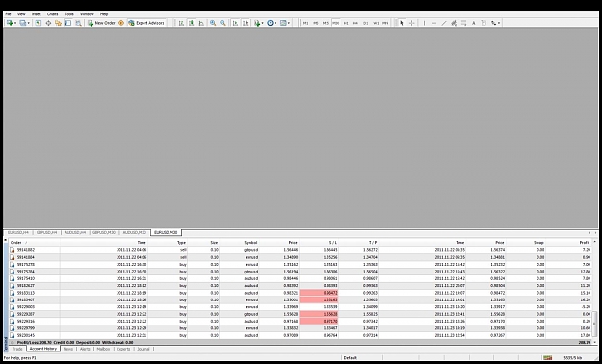Image resolution: width=602 pixels, height=364 pixels.
Task: Click the connection status bars icon
Action: [x=547, y=358]
